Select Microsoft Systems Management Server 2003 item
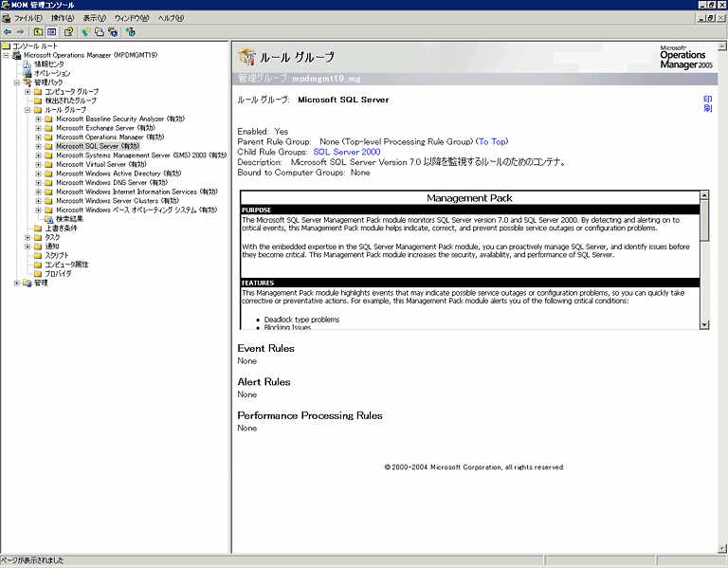Screen dimensions: 728x568 tap(141, 156)
